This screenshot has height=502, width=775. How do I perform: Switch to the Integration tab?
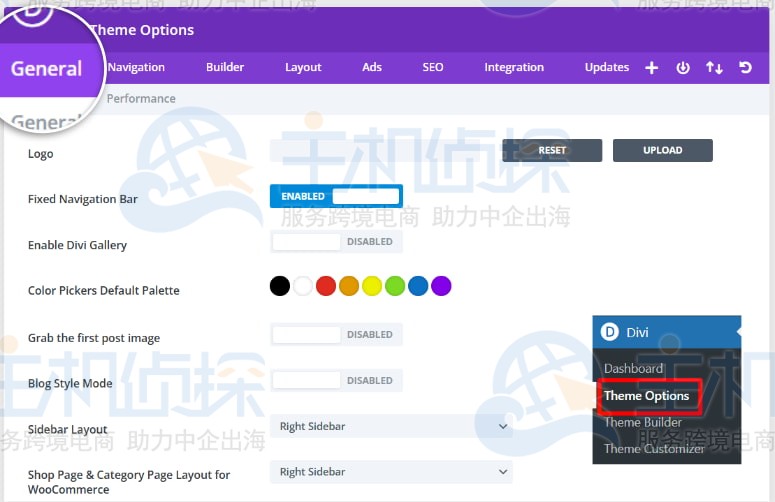514,68
